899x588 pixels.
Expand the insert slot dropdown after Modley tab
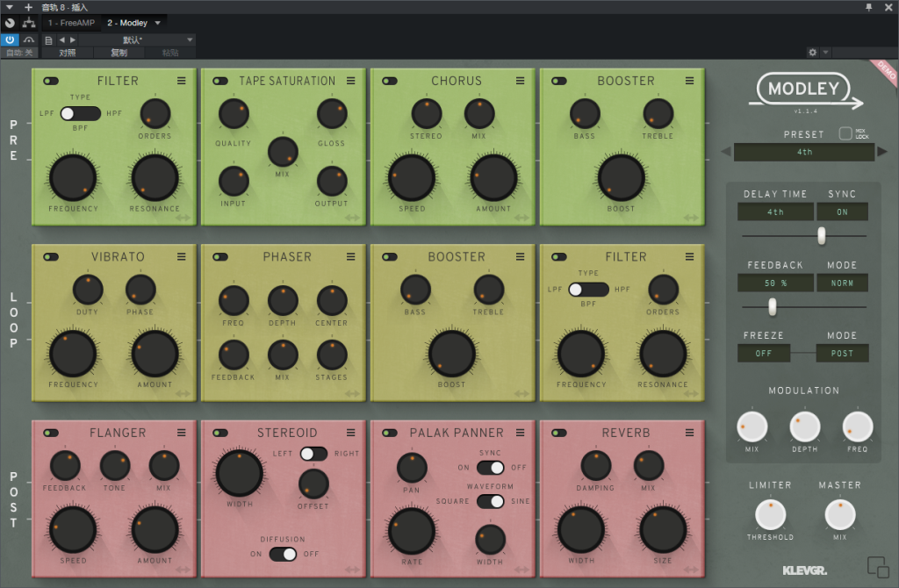pyautogui.click(x=158, y=23)
